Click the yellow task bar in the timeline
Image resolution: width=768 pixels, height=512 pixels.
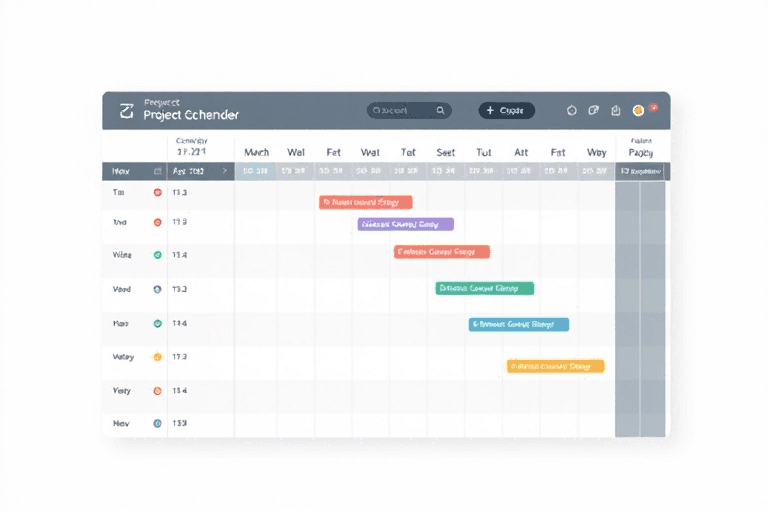click(x=555, y=366)
